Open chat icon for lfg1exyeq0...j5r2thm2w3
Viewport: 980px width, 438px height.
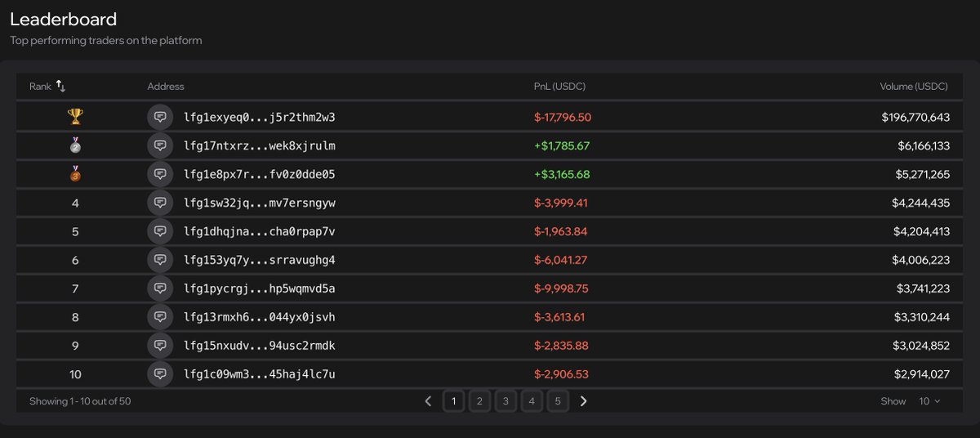click(160, 117)
